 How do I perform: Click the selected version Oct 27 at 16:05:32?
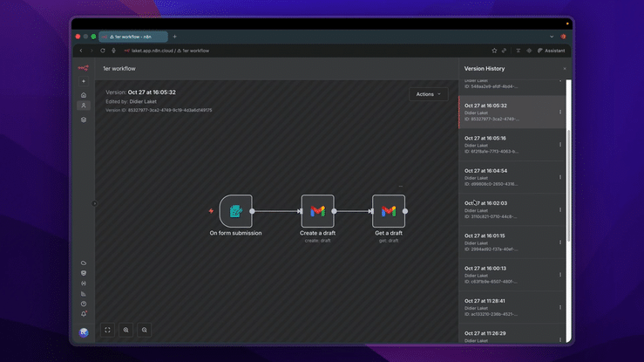click(x=512, y=113)
